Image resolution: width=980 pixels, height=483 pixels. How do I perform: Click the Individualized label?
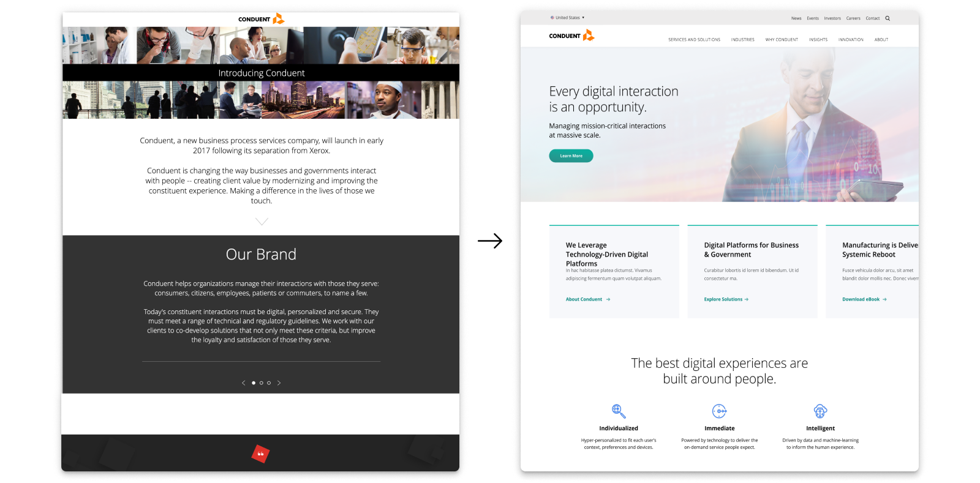tap(619, 429)
